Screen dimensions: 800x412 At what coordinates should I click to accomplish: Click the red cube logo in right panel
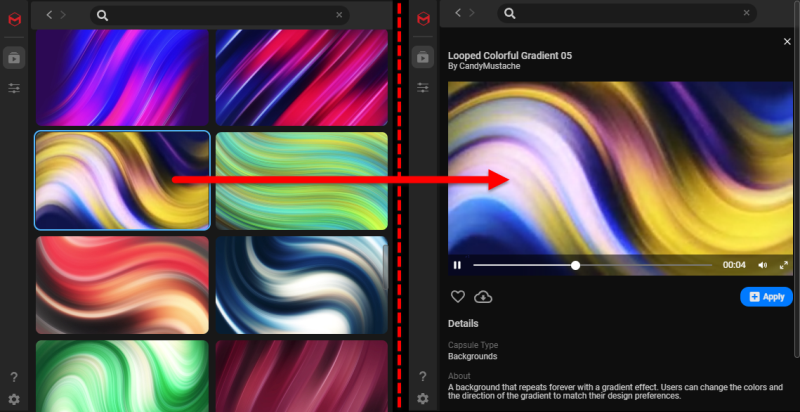(423, 19)
